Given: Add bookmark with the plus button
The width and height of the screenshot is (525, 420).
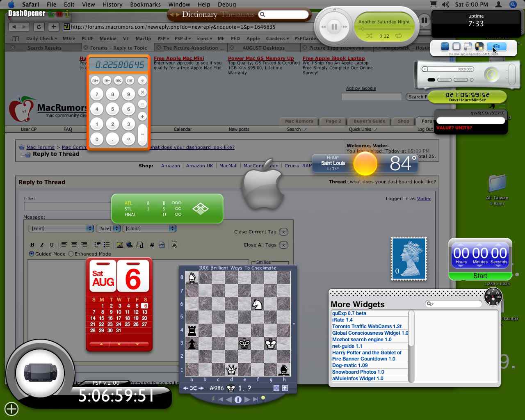Looking at the screenshot, I should pyautogui.click(x=53, y=27).
